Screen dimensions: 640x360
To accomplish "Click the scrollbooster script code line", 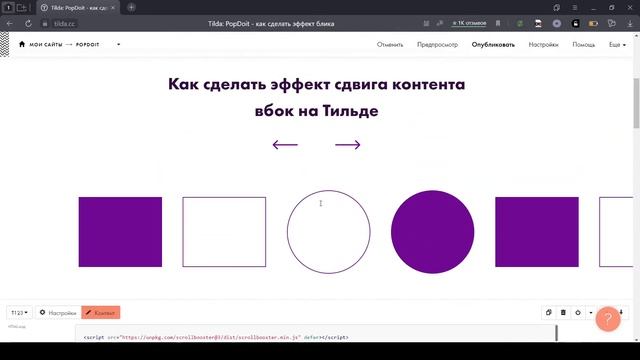I will (216, 338).
